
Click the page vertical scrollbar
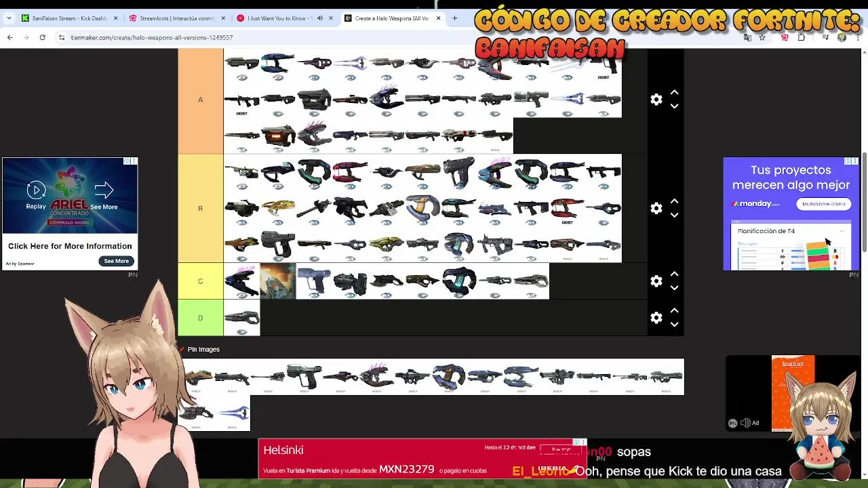click(863, 203)
